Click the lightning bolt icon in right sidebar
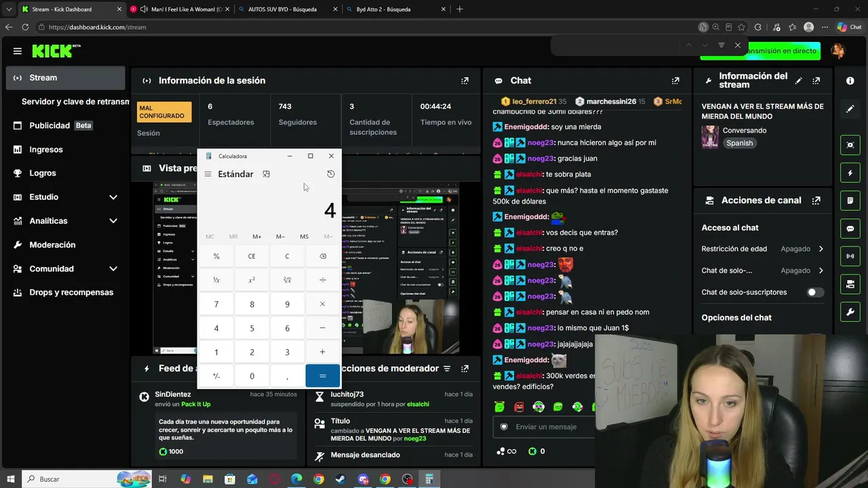 tap(850, 173)
